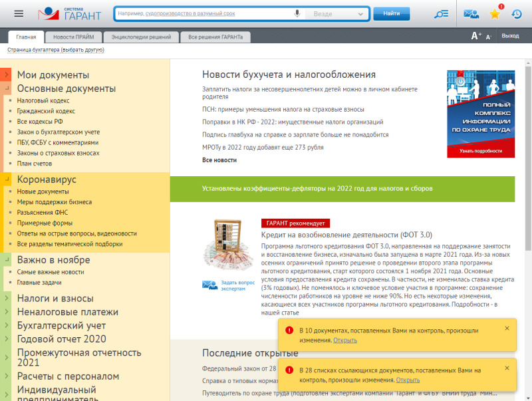Increase font size with A+
The image size is (532, 401).
click(476, 36)
